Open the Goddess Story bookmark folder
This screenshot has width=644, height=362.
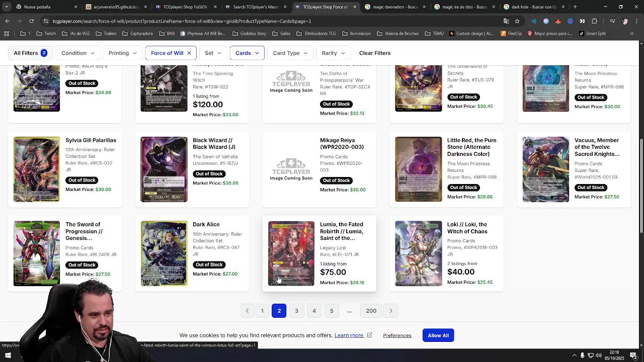coord(250,34)
